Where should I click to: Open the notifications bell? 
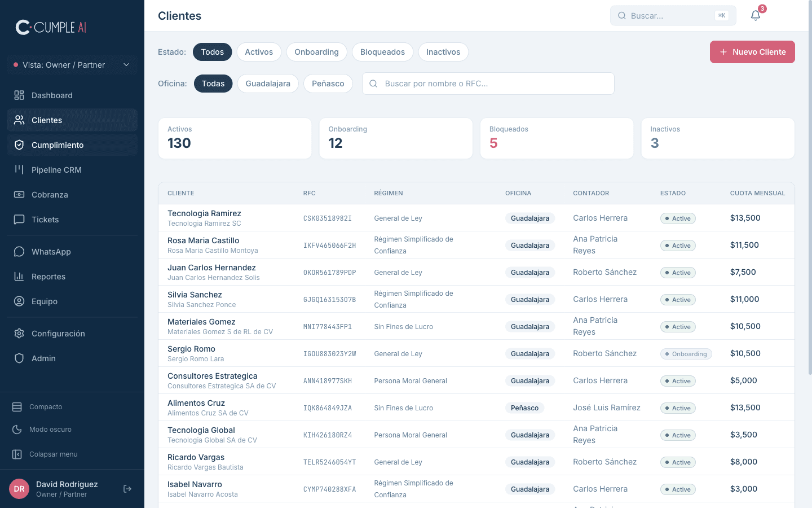coord(756,15)
